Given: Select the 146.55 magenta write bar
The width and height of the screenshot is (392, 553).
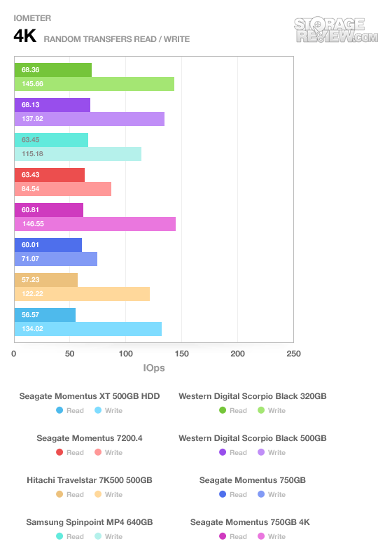Looking at the screenshot, I should 95,224.
